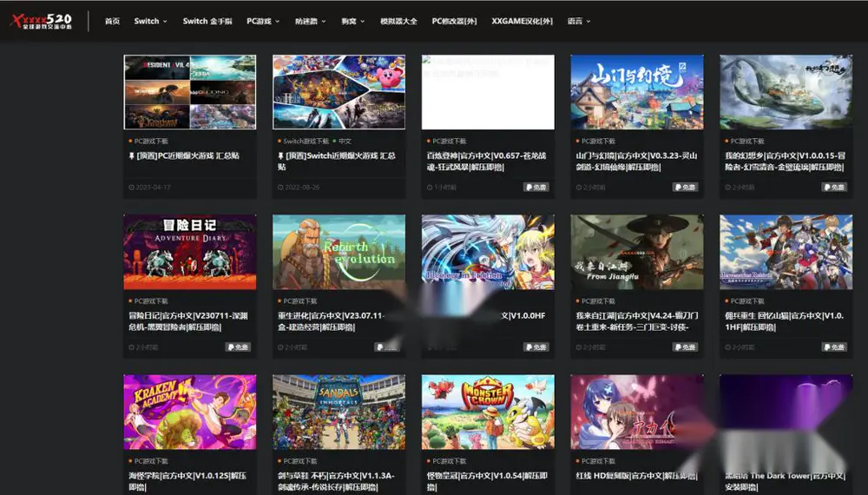
Task: Select the 模拟器大全 menu item
Action: (x=398, y=21)
